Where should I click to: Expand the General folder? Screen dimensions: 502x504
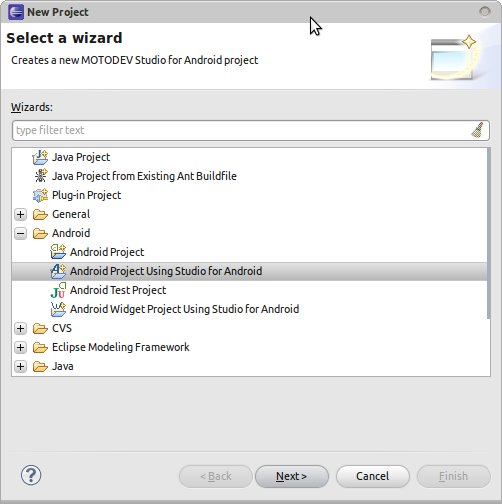pyautogui.click(x=21, y=214)
